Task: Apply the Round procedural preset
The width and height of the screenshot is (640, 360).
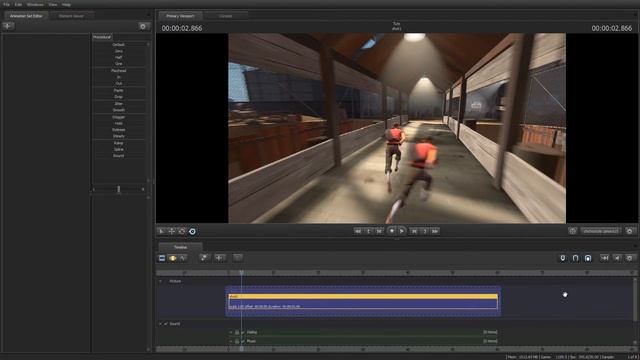Action: coord(118,156)
